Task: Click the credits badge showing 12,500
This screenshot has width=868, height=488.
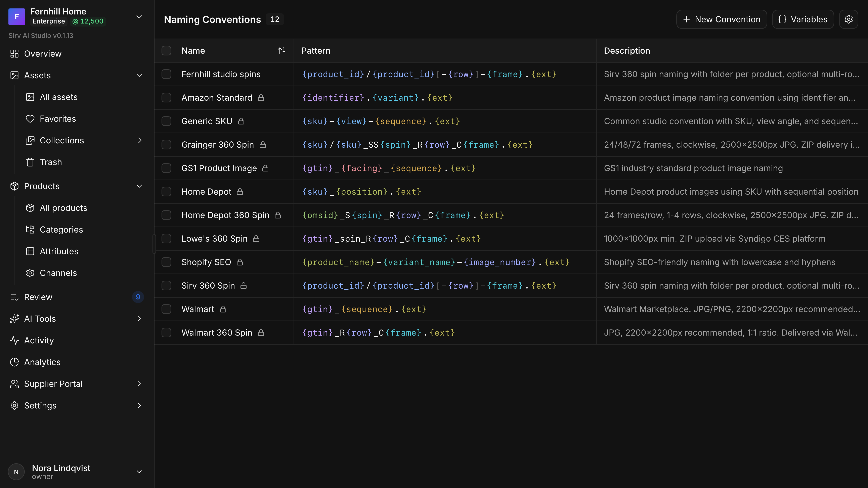Action: [88, 21]
